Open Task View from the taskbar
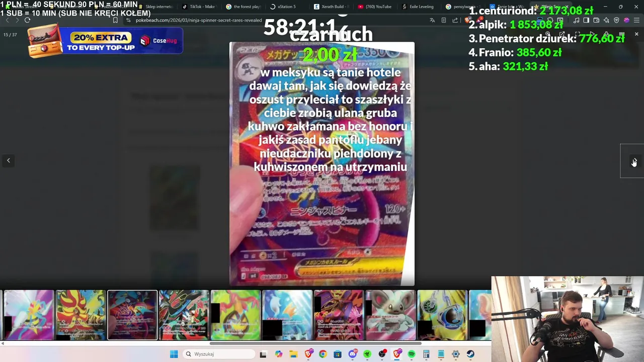Image resolution: width=644 pixels, height=362 pixels. (263, 354)
